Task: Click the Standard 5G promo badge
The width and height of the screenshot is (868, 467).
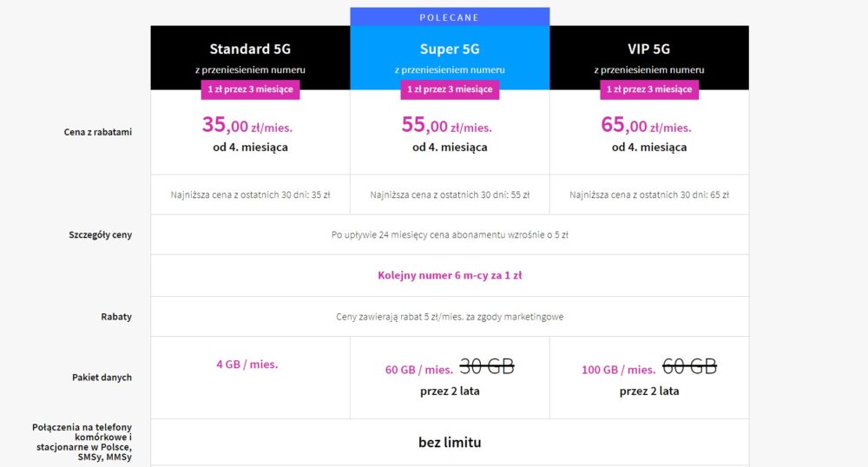Action: pyautogui.click(x=250, y=89)
